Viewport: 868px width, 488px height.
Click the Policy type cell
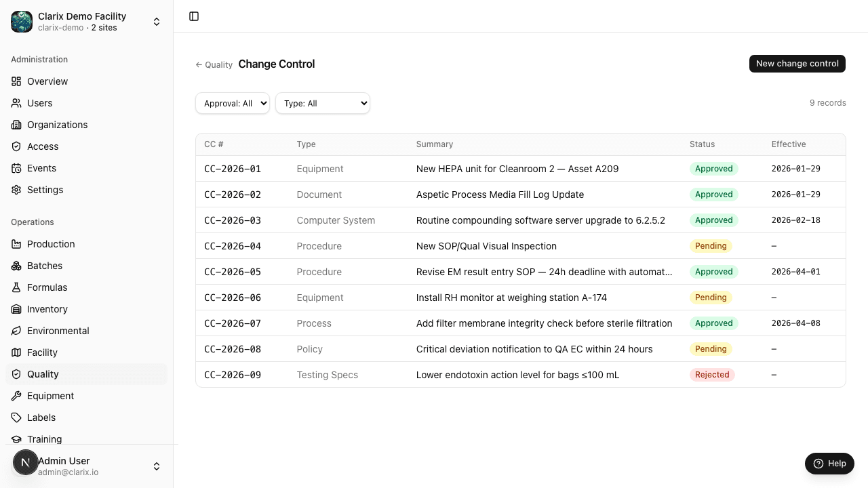[309, 349]
